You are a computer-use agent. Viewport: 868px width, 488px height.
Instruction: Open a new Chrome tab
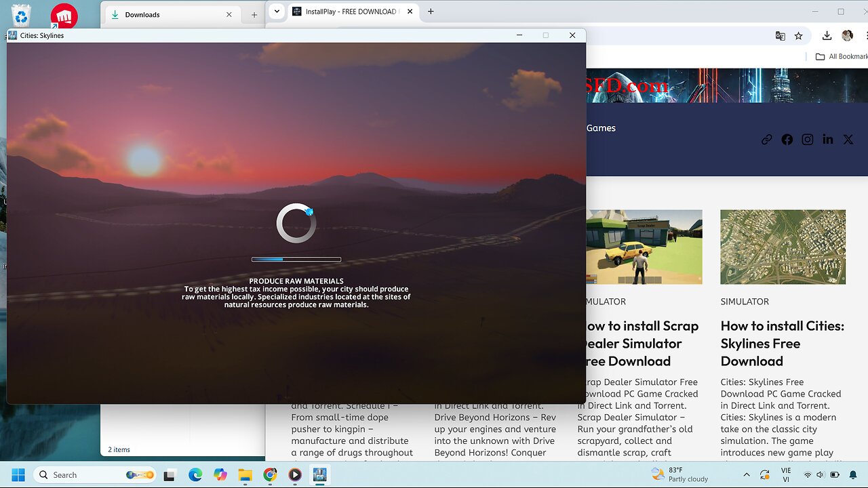click(431, 12)
